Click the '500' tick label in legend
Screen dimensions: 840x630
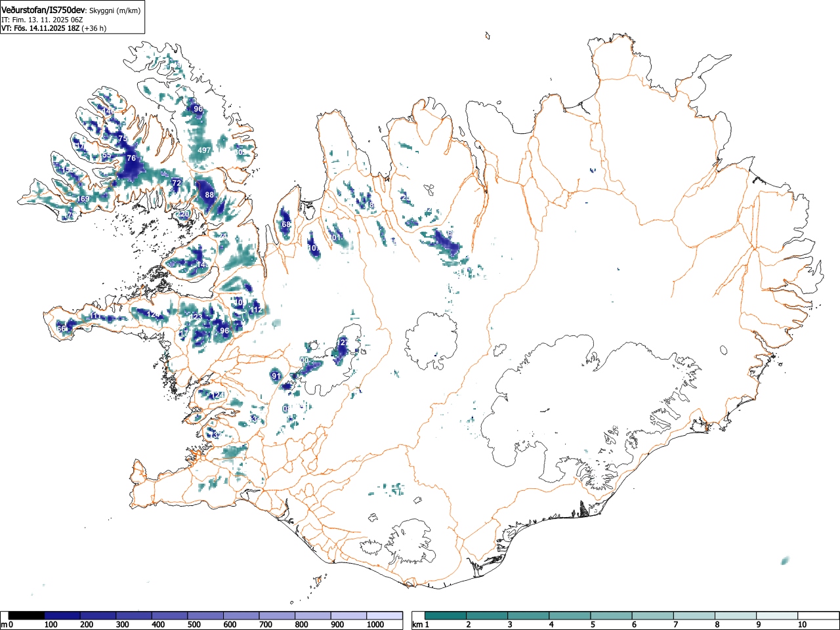(x=194, y=625)
